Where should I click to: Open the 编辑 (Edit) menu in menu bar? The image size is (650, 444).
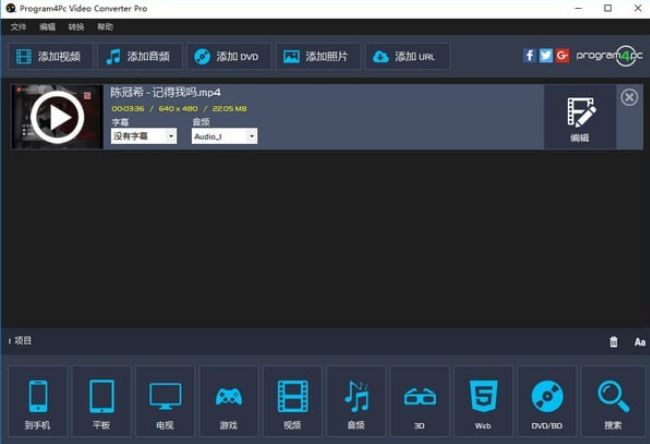[47, 27]
